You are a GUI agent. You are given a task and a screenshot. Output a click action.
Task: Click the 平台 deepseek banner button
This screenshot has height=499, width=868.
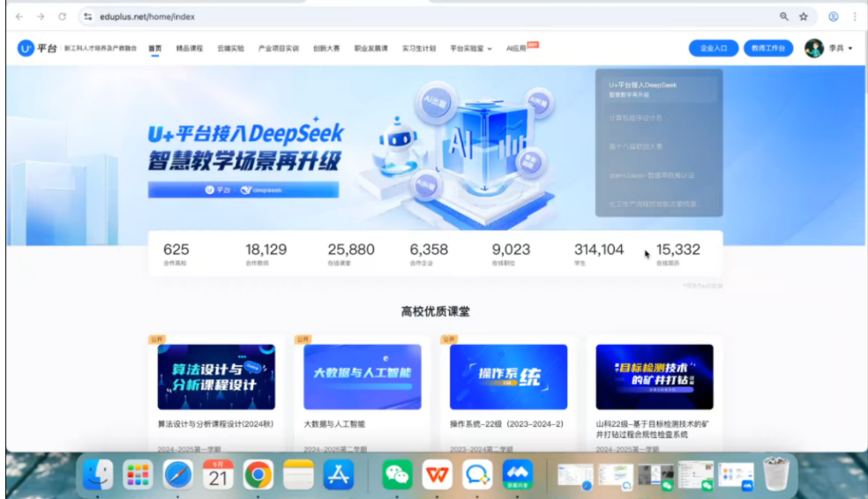[x=243, y=190]
